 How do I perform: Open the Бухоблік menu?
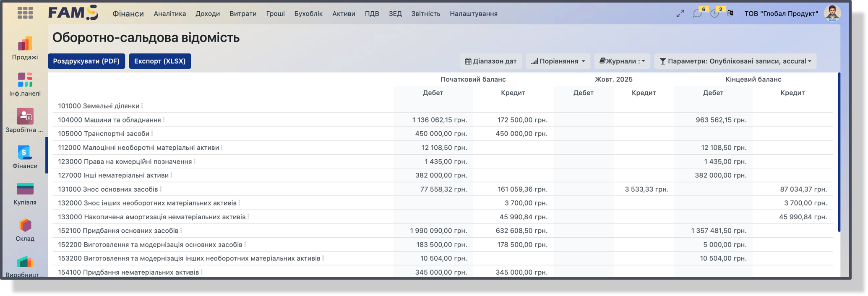pyautogui.click(x=308, y=13)
